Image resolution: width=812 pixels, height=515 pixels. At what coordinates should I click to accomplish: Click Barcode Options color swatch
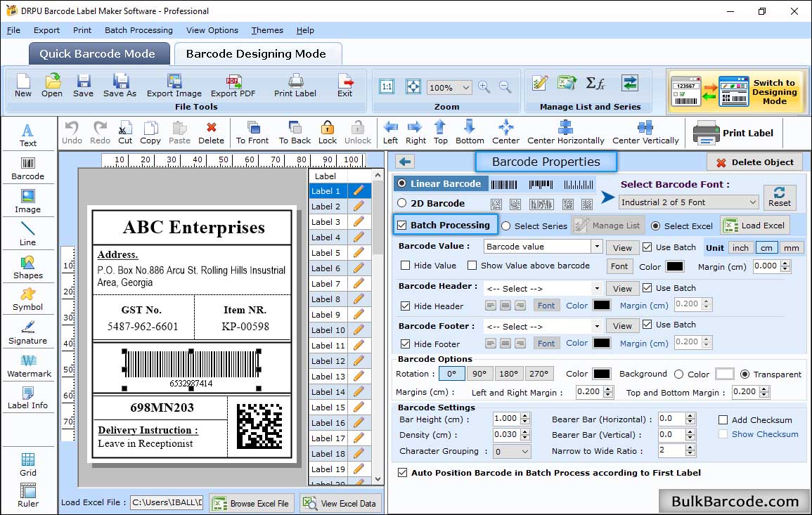[x=601, y=374]
